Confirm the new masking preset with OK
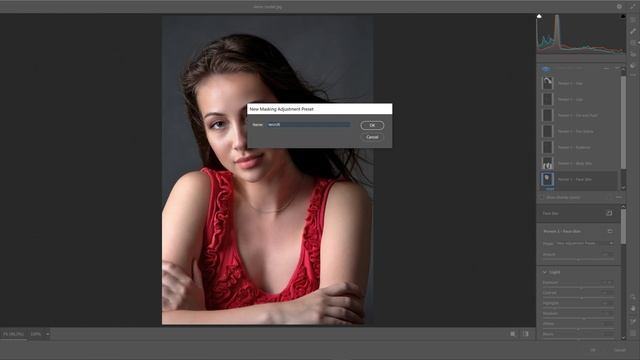This screenshot has height=360, width=640. tap(372, 125)
